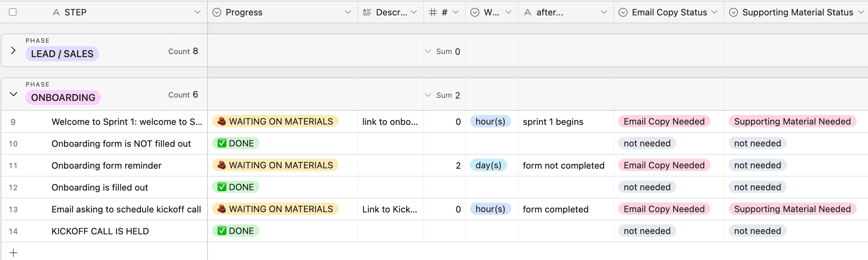The width and height of the screenshot is (868, 260).
Task: Open the Sum 2 summary dropdown
Action: pyautogui.click(x=428, y=95)
